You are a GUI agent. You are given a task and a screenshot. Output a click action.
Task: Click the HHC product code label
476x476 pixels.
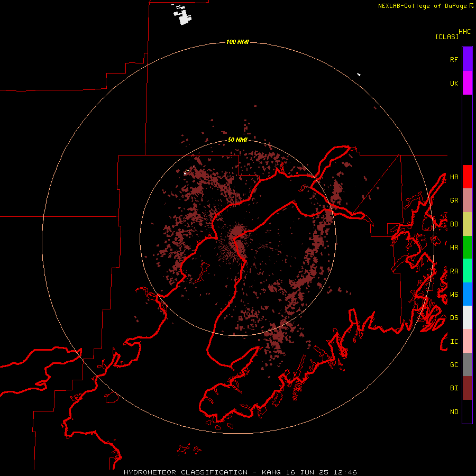464,31
